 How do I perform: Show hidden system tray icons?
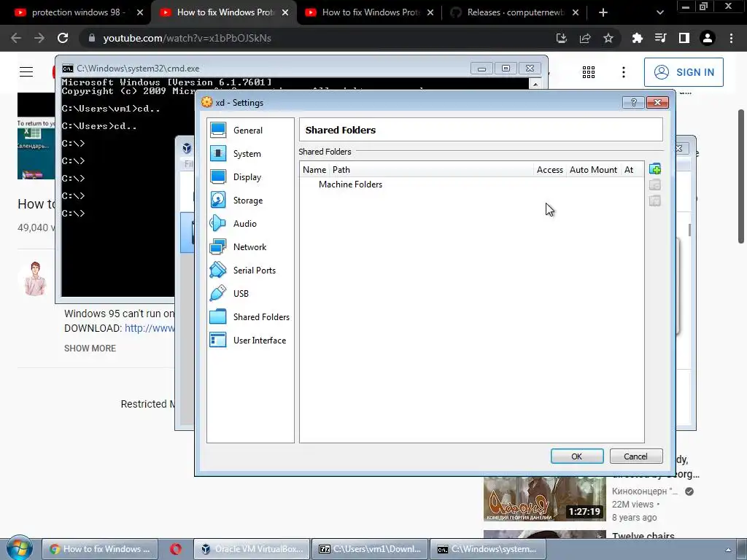coord(728,550)
